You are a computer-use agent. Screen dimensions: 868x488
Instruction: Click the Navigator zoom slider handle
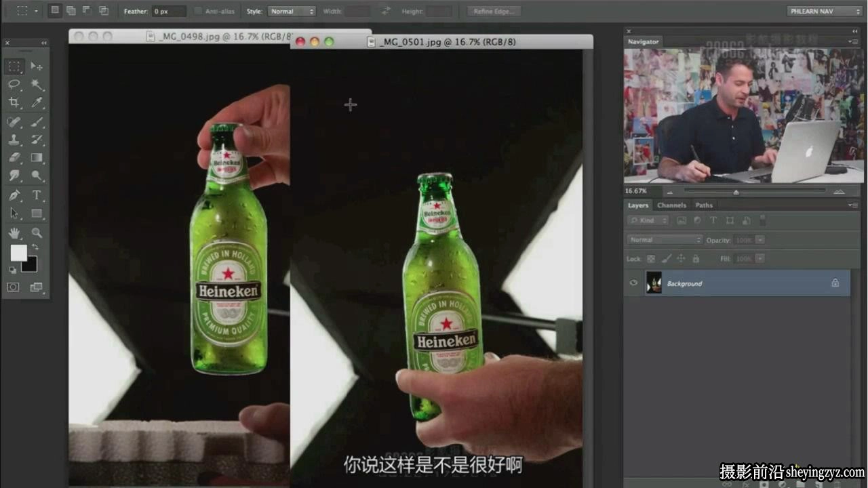[736, 192]
